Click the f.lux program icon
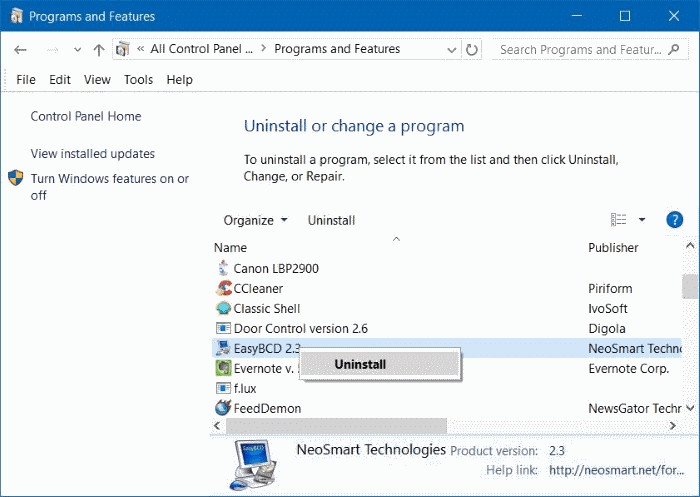 point(224,388)
